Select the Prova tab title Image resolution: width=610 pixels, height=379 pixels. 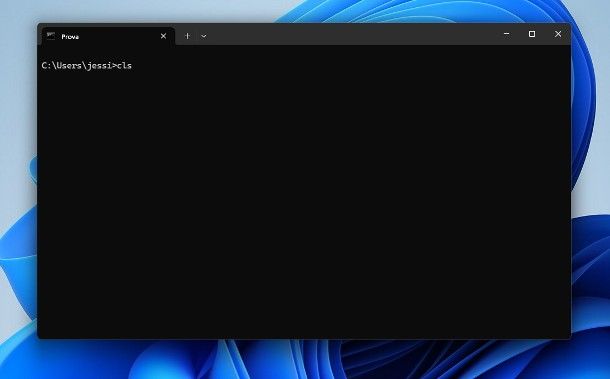point(70,37)
